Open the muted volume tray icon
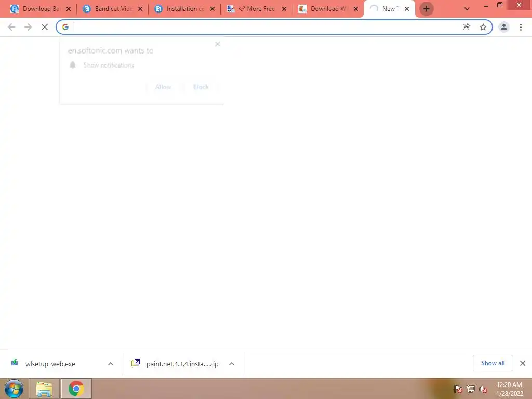Viewport: 532px width, 399px height. (483, 389)
